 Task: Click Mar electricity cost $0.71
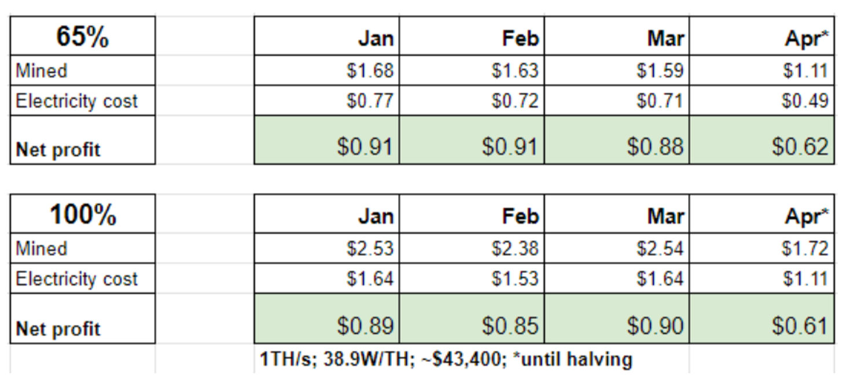point(617,101)
